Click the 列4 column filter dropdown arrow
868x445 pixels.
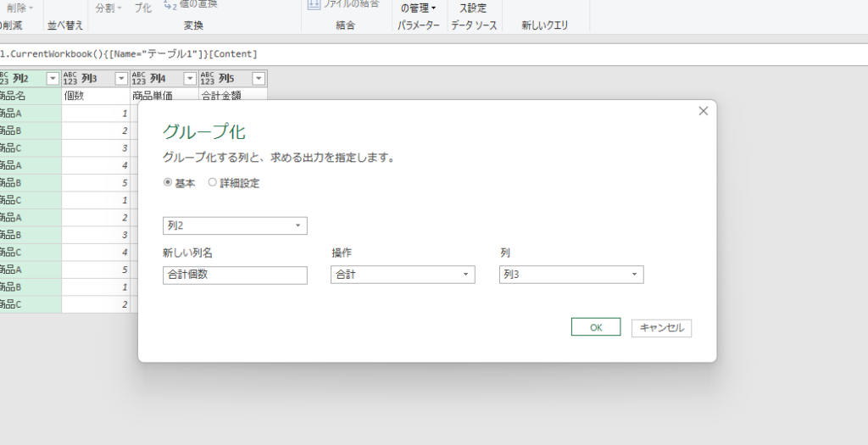[x=189, y=79]
